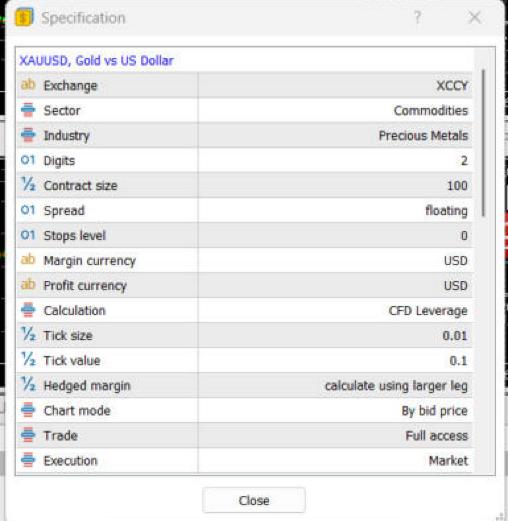The image size is (508, 521).
Task: Click the Profit currency USD value
Action: [x=456, y=286]
